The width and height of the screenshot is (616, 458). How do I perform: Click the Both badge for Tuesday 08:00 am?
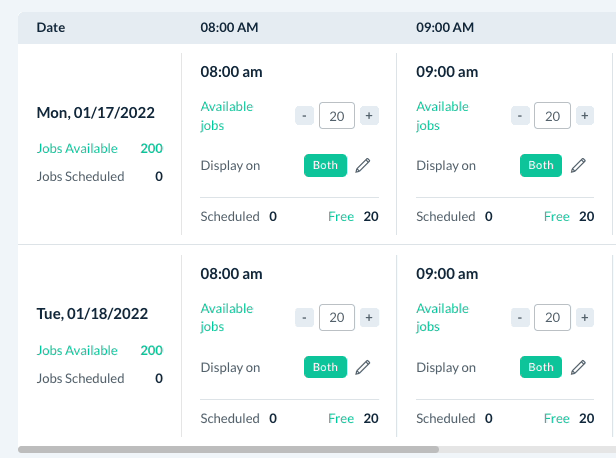point(325,367)
